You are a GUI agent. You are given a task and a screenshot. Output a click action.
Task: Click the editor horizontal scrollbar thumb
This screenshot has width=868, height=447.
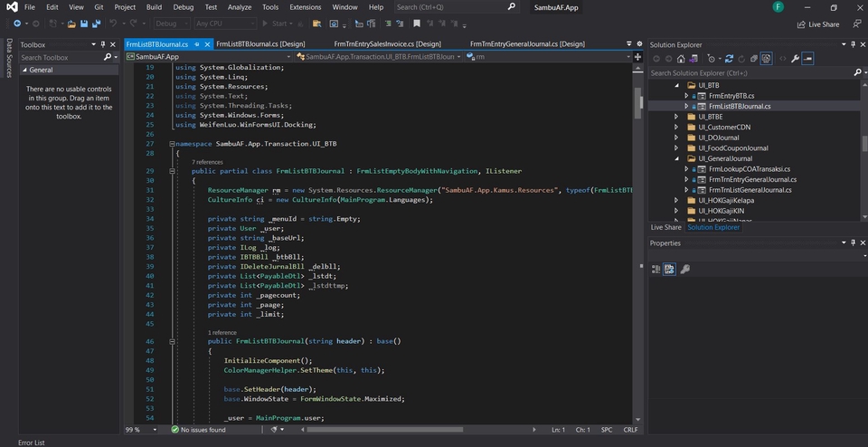(x=385, y=430)
